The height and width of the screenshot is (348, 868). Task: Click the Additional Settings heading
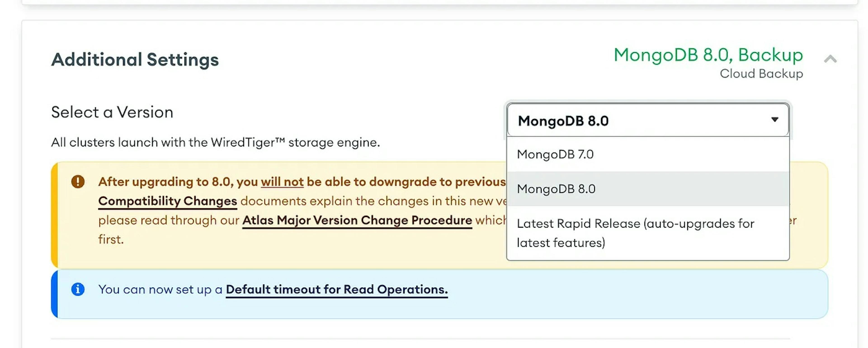[135, 60]
